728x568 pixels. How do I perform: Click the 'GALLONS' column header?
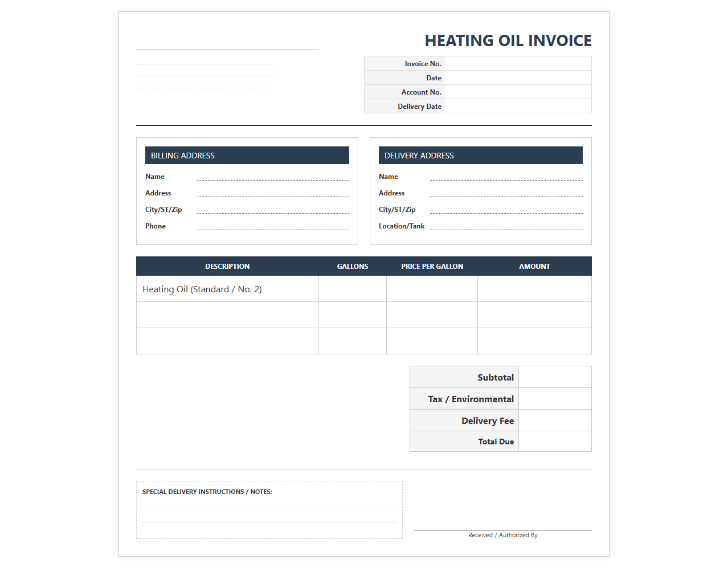[x=353, y=266]
